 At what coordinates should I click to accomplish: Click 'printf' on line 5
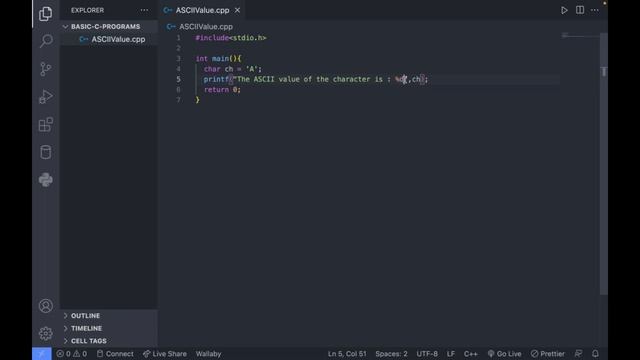click(216, 79)
